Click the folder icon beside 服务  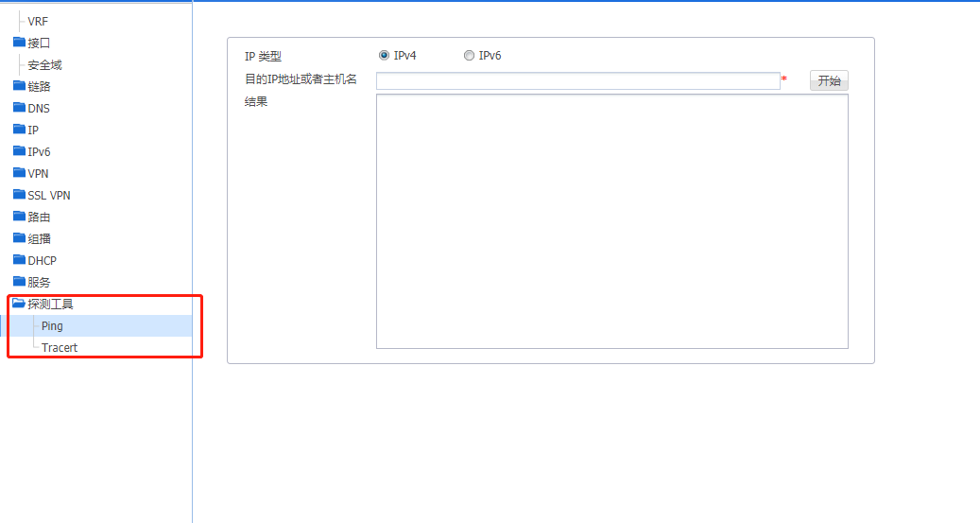(20, 282)
